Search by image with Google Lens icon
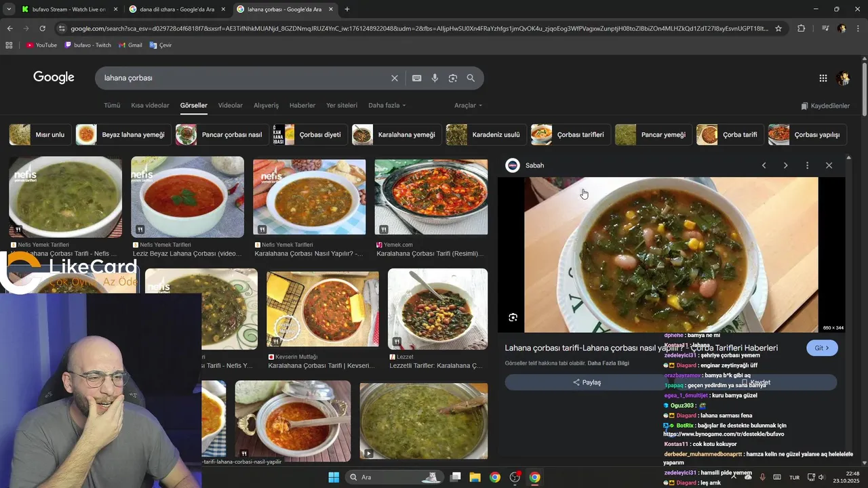 [x=453, y=78]
